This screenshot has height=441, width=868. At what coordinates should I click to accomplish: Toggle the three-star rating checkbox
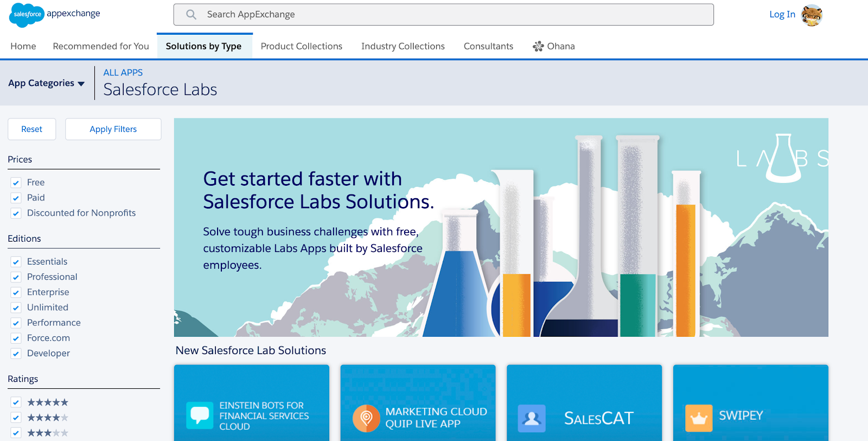pos(16,433)
